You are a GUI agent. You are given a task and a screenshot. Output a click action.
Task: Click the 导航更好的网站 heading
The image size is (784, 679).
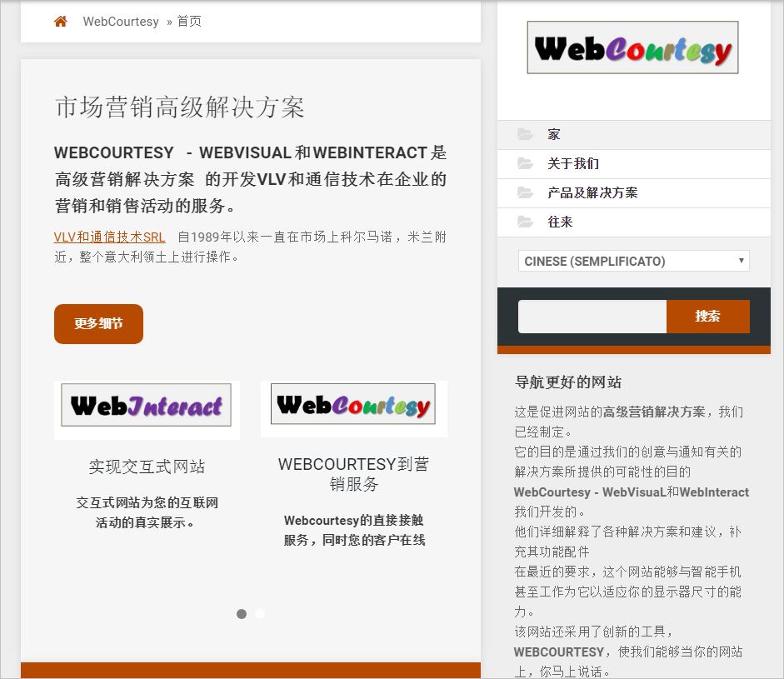(568, 382)
